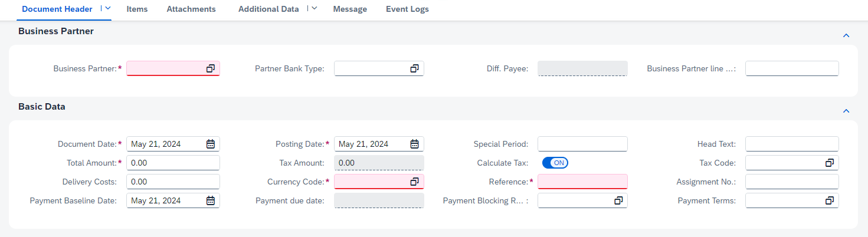Collapse the Basic Data section
This screenshot has width=868, height=237.
(846, 111)
